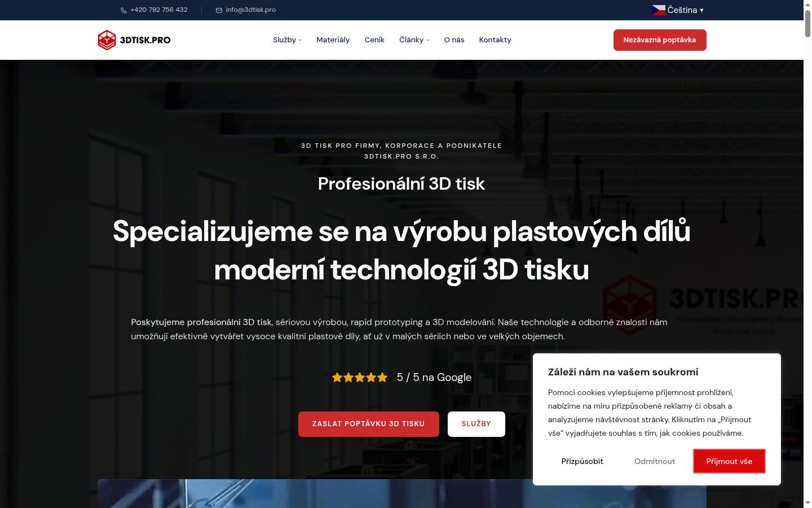Click the video thumbnail below hero

402,494
